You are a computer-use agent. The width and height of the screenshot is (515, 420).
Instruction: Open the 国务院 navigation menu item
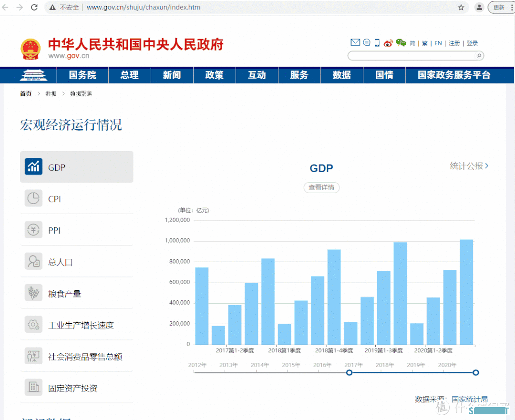click(82, 75)
